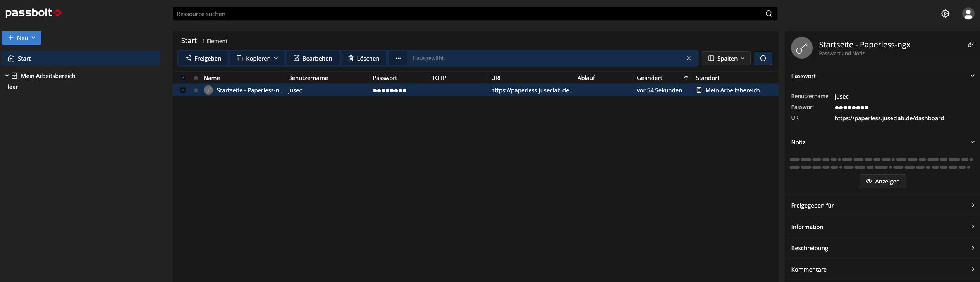Click the Löschen button
Viewport: 980px width, 282px height.
pos(363,58)
